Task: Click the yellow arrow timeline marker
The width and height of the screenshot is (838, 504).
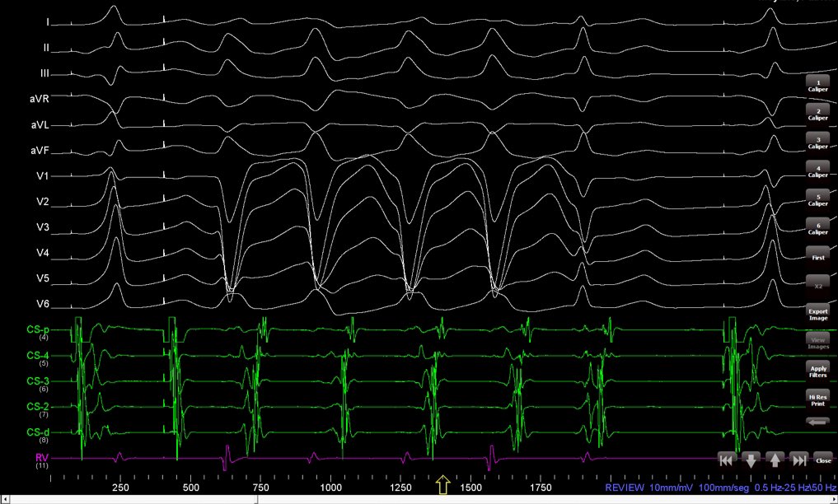Action: click(x=442, y=486)
